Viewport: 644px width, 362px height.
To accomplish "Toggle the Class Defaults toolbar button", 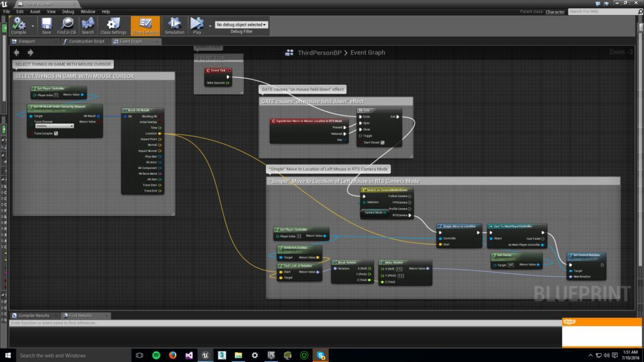I will tap(145, 25).
